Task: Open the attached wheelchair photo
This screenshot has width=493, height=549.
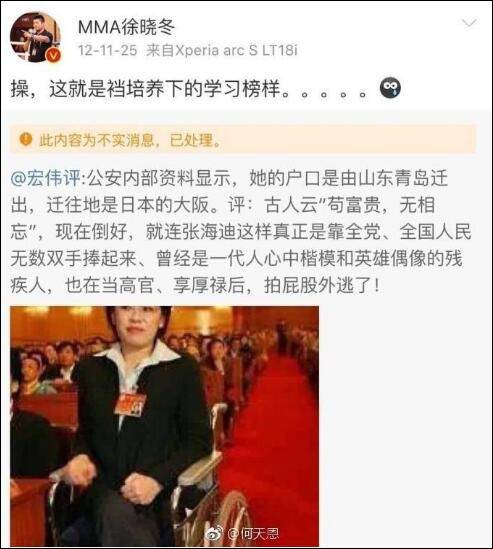Action: tap(164, 426)
